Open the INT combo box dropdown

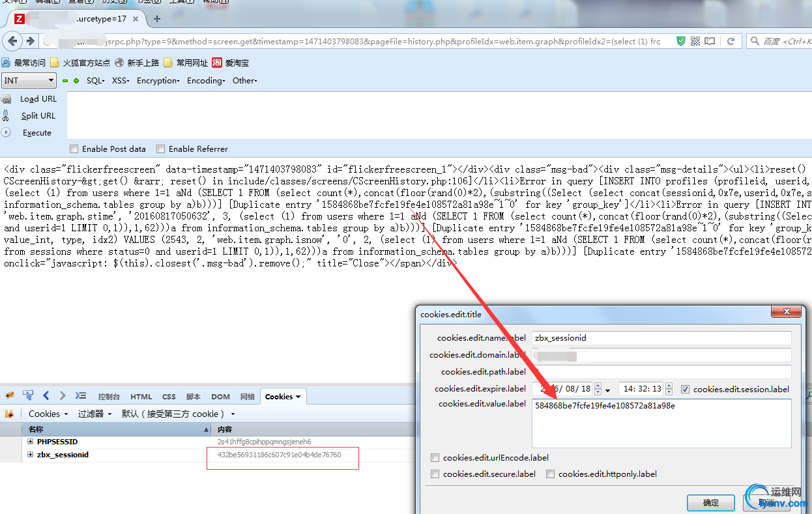coord(29,80)
